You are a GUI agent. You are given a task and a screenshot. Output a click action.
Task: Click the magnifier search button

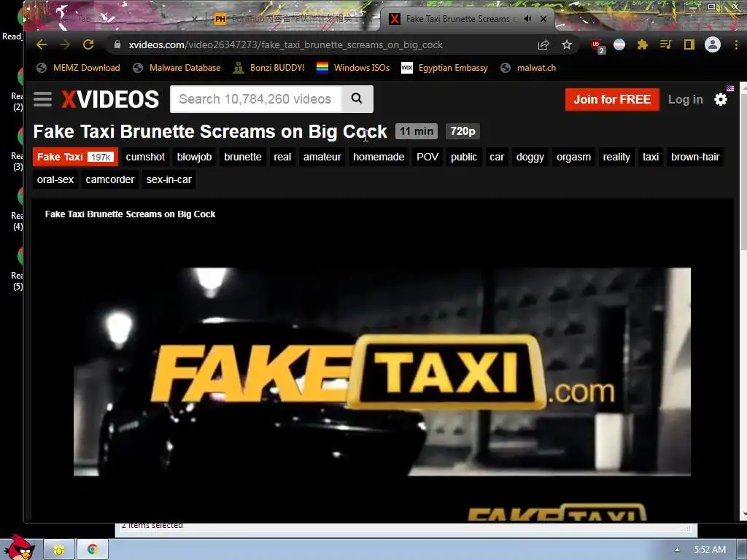tap(357, 99)
